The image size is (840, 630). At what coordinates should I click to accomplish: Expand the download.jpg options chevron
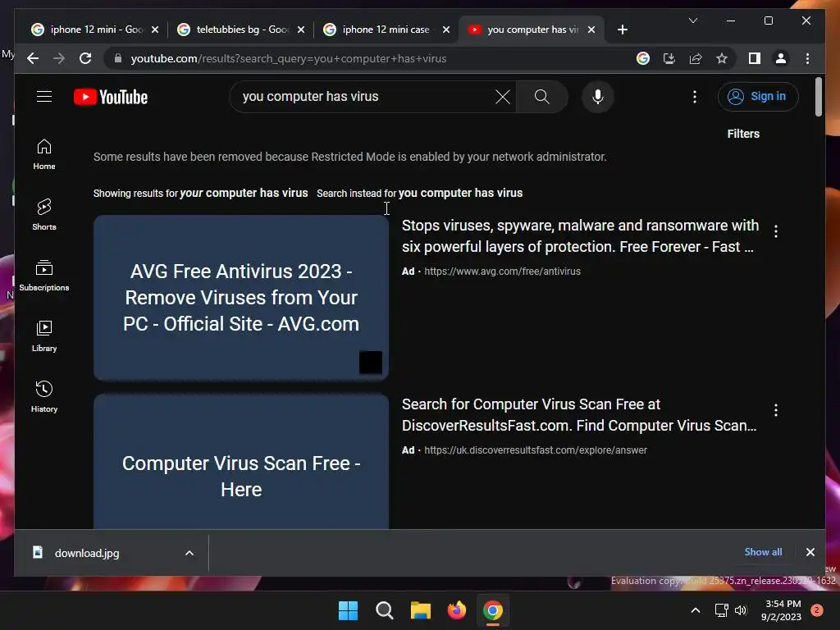tap(189, 553)
